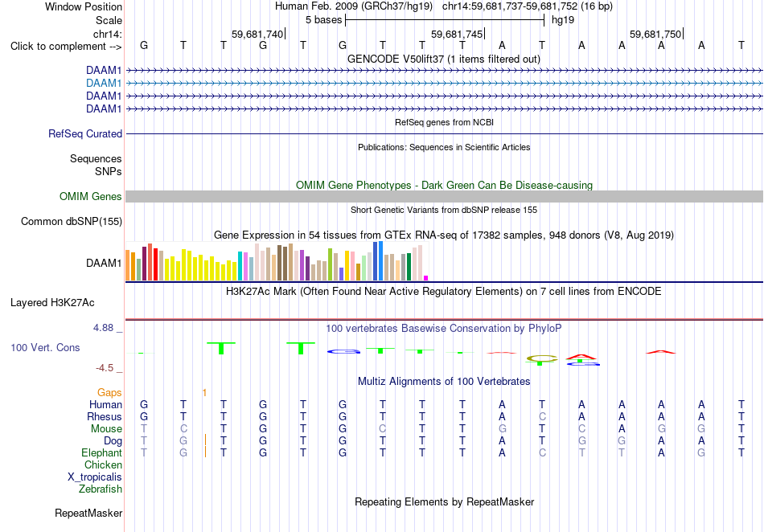Click the 'Human Feb. 2009 (GRCh37/hg19)' header text
Viewport: 764px width, 532px height.
354,6
